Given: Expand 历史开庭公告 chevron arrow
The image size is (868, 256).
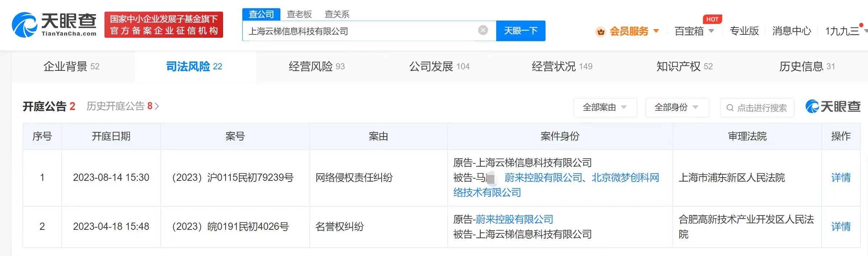Looking at the screenshot, I should click(157, 106).
